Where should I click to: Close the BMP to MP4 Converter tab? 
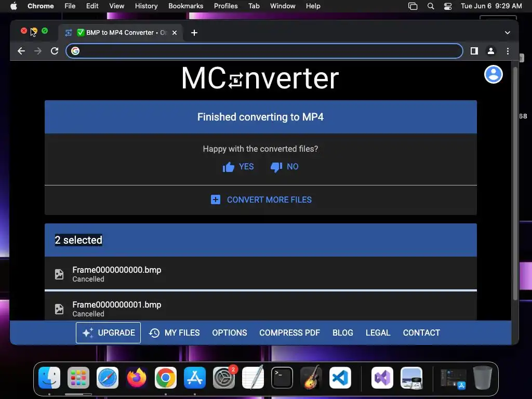pyautogui.click(x=175, y=33)
